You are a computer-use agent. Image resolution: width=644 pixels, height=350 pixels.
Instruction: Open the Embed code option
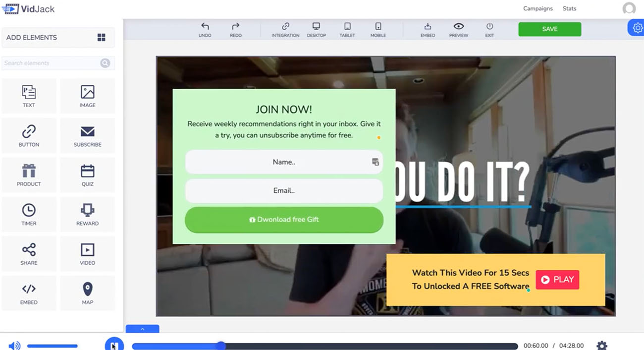tap(428, 29)
